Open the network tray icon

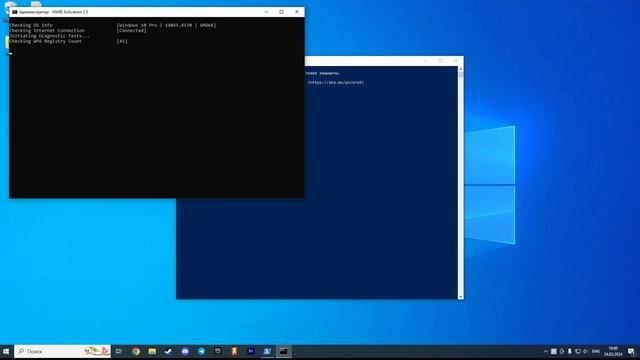click(578, 351)
